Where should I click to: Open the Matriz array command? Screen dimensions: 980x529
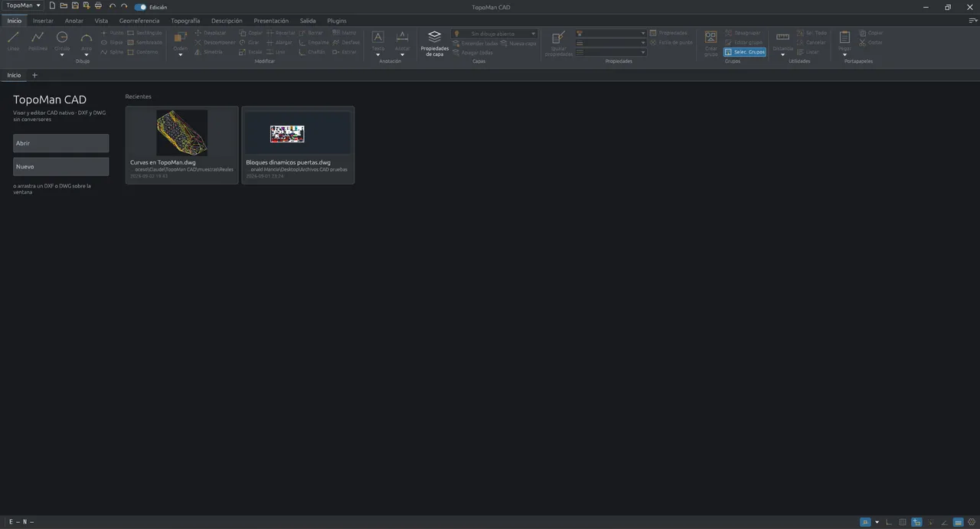[x=345, y=33]
